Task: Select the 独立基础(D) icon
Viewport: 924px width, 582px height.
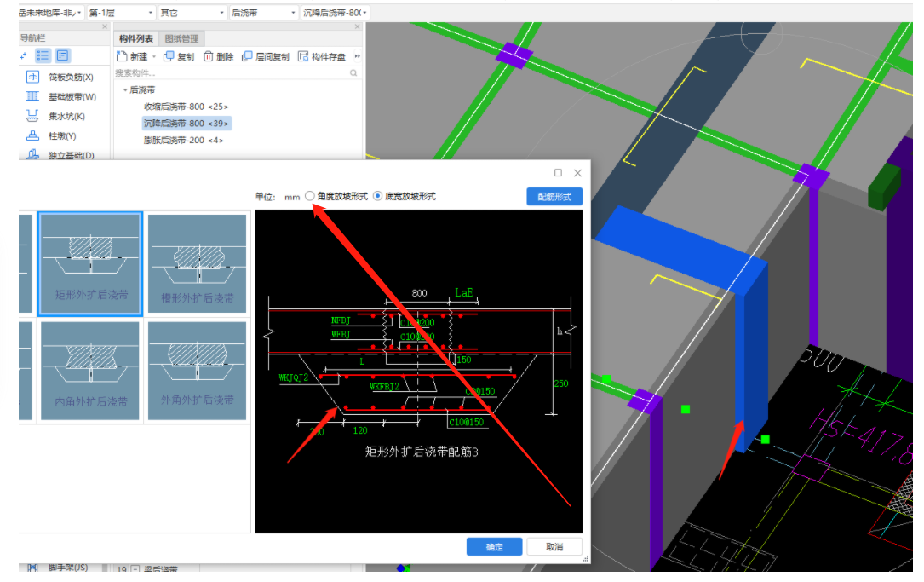Action: click(x=32, y=154)
